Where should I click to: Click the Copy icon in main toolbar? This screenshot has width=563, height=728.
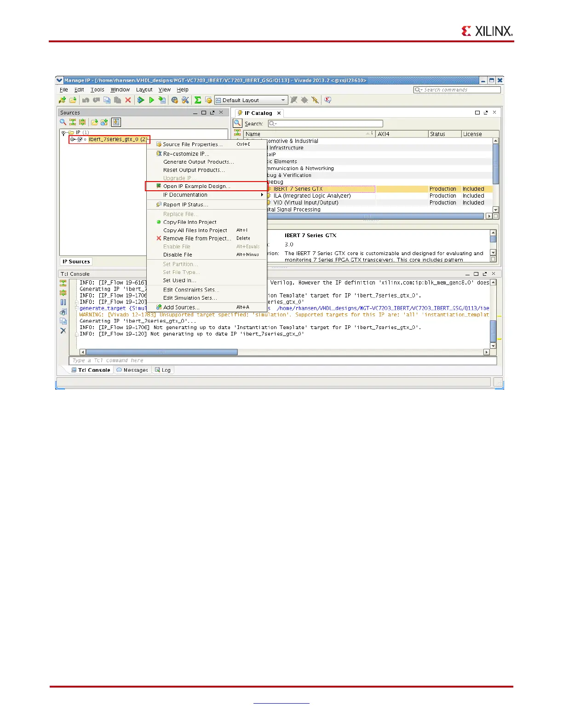pyautogui.click(x=107, y=100)
